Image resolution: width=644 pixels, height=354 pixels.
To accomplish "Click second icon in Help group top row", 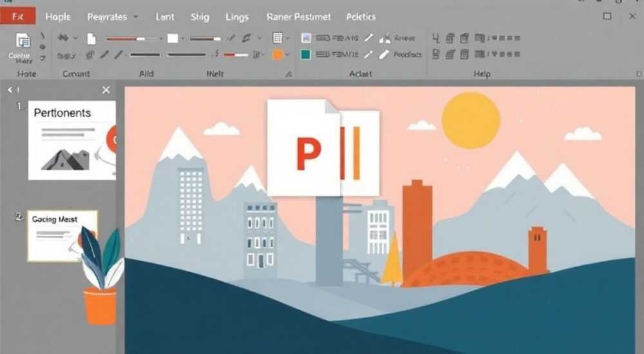I will [x=450, y=38].
